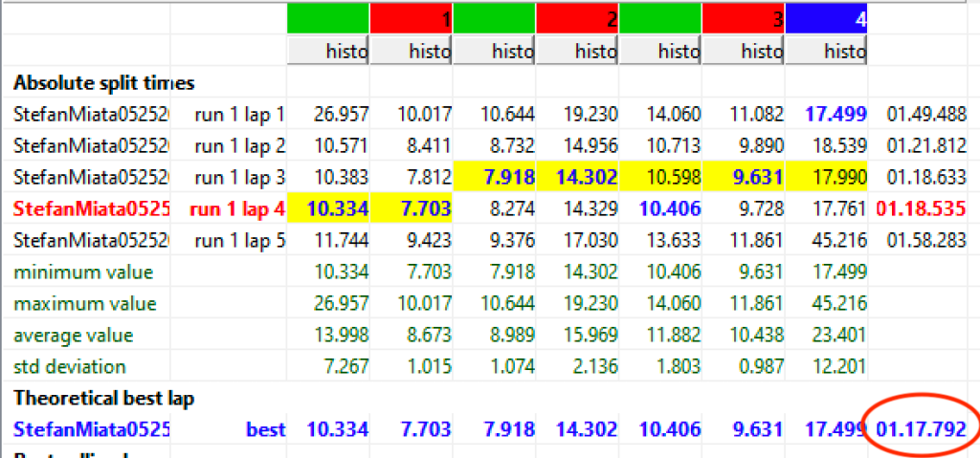The width and height of the screenshot is (980, 458).
Task: Click the yellow highlighted 14.302 cell in lap 3
Action: coord(577,177)
